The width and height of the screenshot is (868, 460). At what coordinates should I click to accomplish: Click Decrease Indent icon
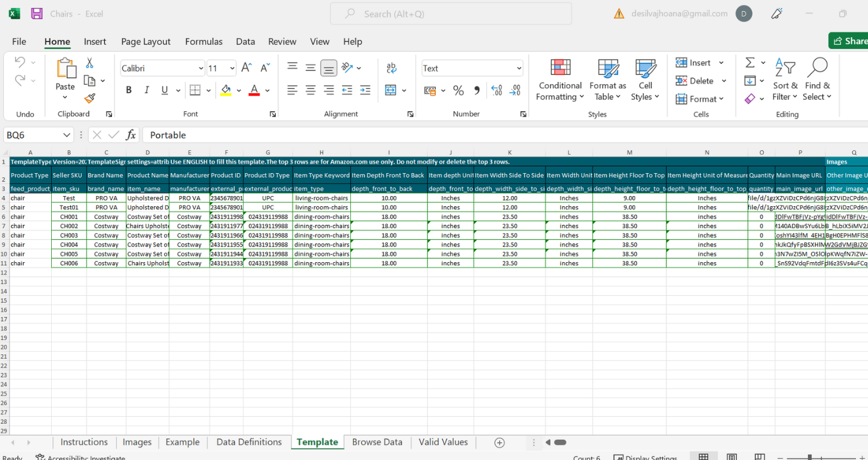point(347,90)
